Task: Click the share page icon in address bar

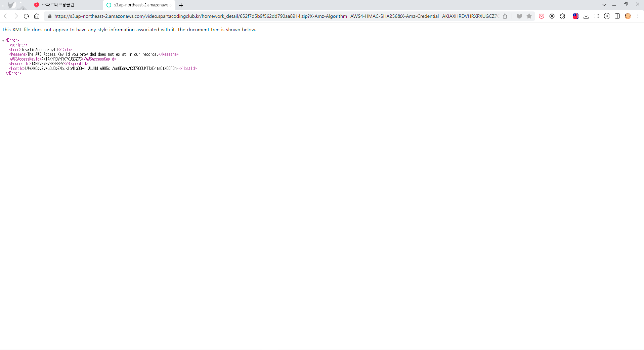Action: [505, 16]
